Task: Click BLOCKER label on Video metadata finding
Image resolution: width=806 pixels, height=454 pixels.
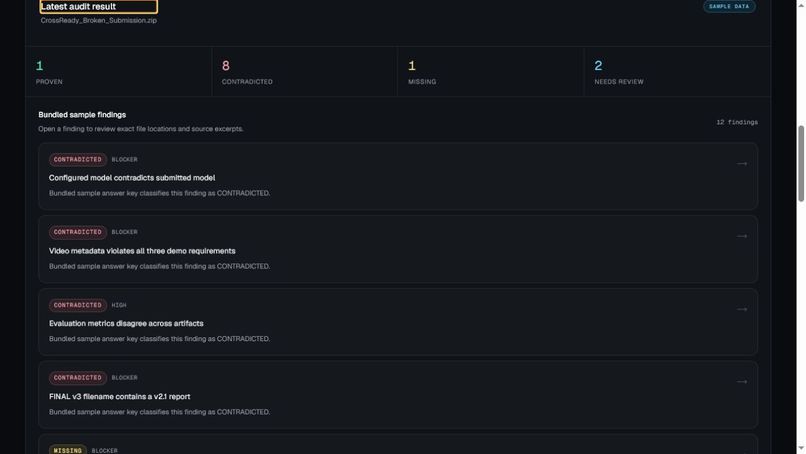Action: [124, 232]
